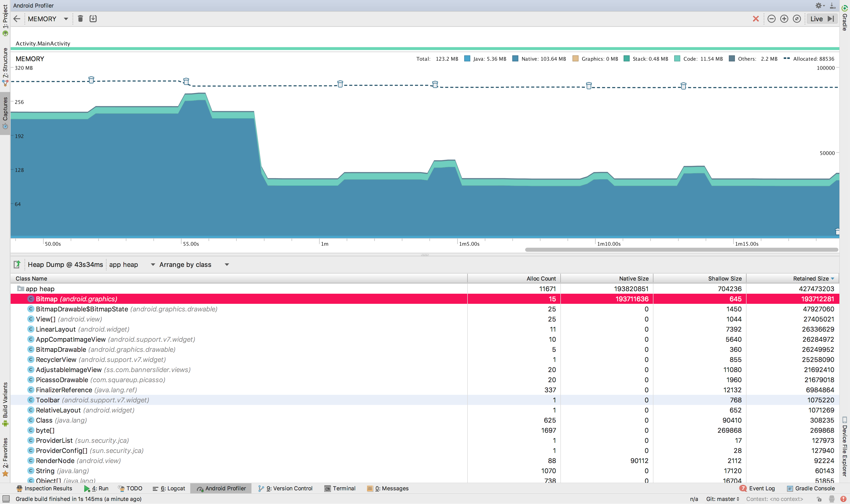Jump to the live timeline end
850x504 pixels.
[x=831, y=19]
